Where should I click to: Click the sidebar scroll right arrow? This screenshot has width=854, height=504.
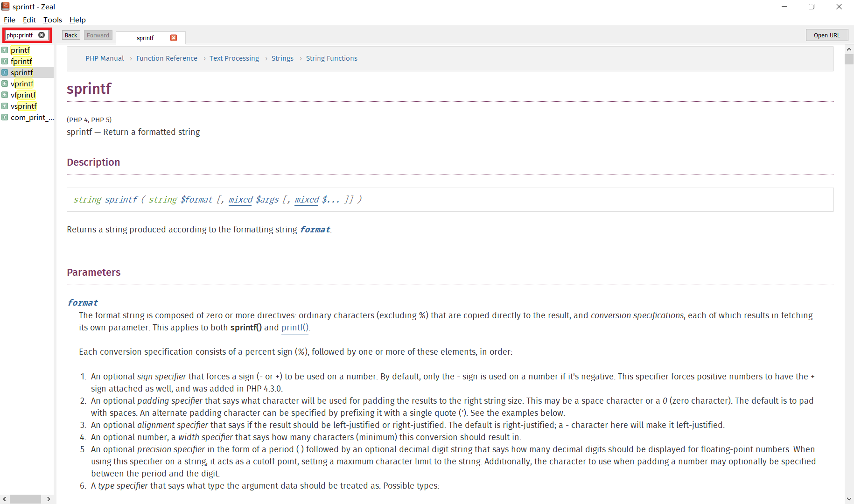click(x=49, y=499)
